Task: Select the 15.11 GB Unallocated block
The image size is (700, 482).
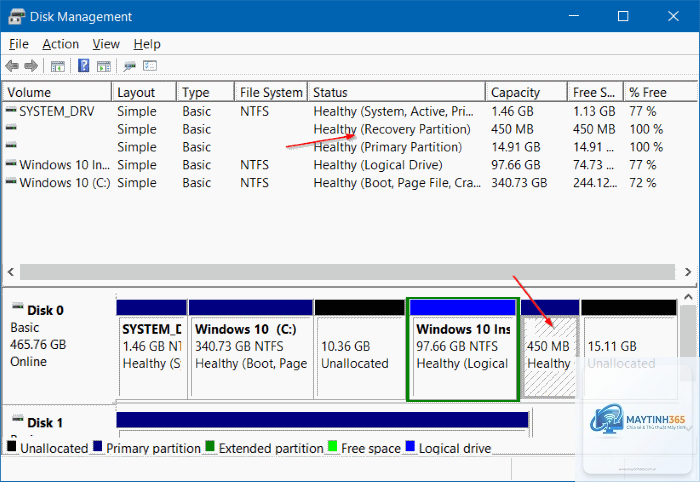Action: (629, 349)
